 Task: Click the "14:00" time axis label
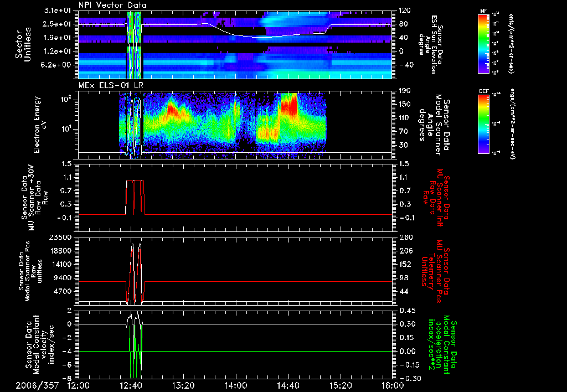point(236,386)
